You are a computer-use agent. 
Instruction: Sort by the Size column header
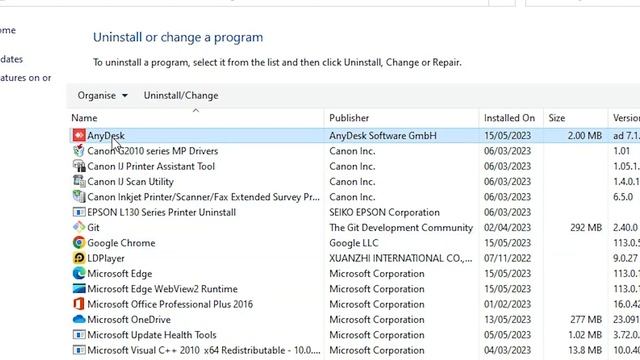point(557,118)
